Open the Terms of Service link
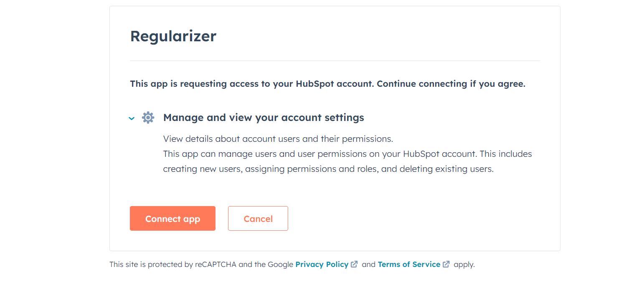Screen dimensions: 644x302 tap(409, 264)
